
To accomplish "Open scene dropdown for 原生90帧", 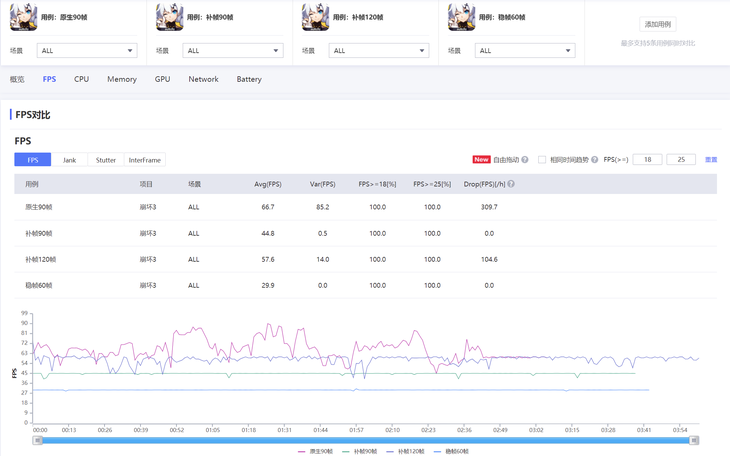I will (x=87, y=50).
